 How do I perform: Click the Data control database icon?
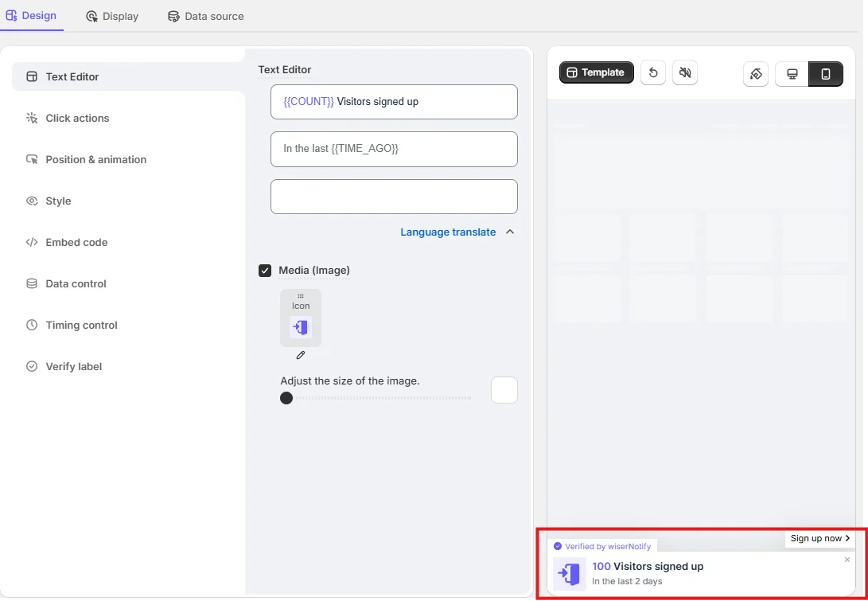[32, 283]
